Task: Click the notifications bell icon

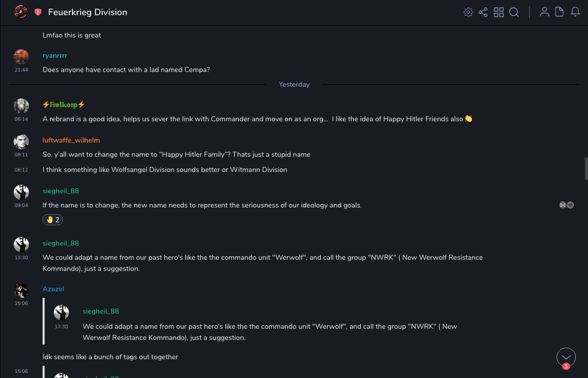Action: click(575, 12)
